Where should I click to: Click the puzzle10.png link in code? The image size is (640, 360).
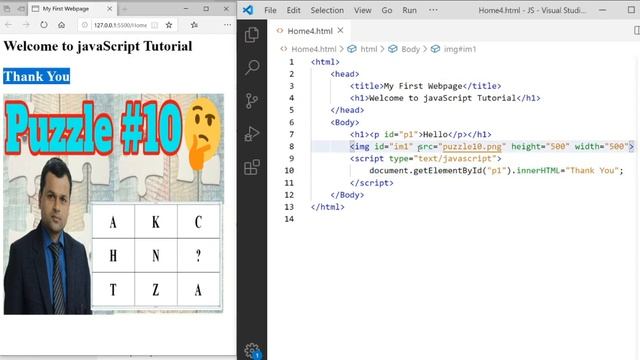click(x=472, y=147)
